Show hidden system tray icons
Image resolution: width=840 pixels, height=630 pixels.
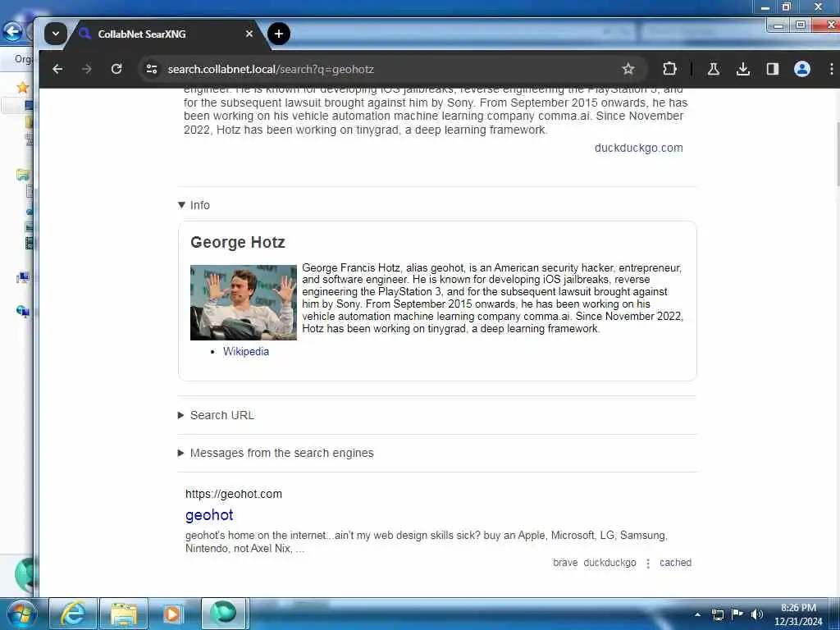click(697, 614)
